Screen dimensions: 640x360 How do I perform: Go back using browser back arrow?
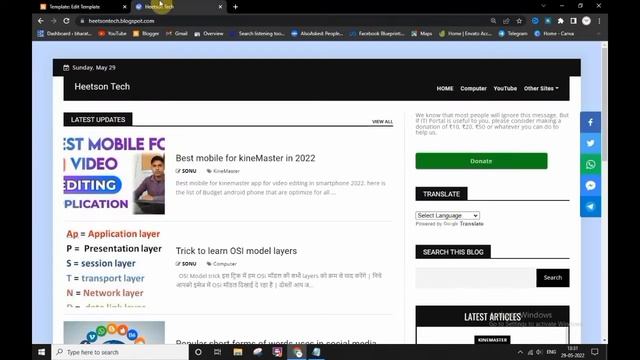pos(41,21)
